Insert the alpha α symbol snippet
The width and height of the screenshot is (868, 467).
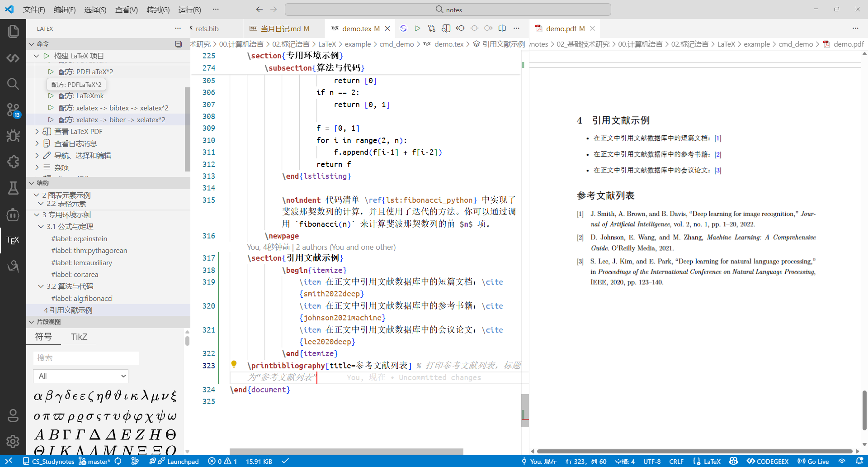point(38,396)
